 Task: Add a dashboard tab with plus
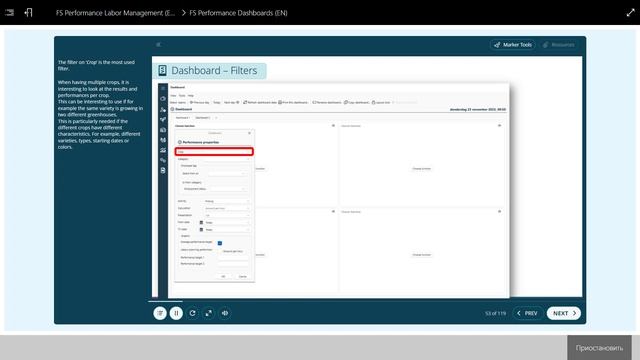pyautogui.click(x=216, y=118)
